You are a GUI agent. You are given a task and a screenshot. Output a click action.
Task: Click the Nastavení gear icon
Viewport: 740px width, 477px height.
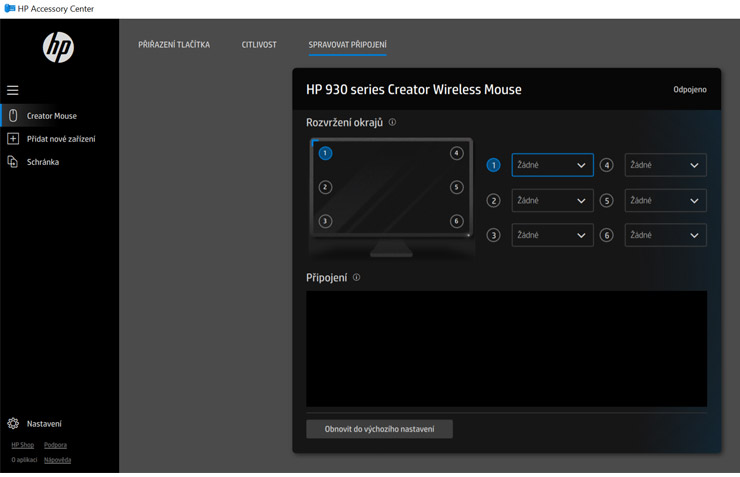click(13, 424)
